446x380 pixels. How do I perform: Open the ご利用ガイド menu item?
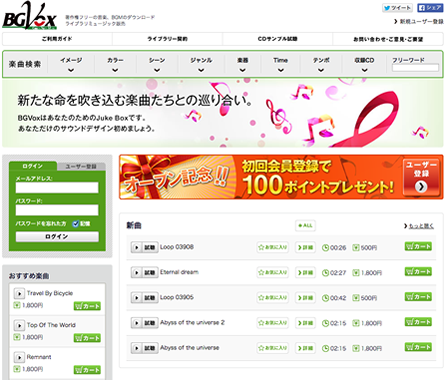tap(57, 39)
